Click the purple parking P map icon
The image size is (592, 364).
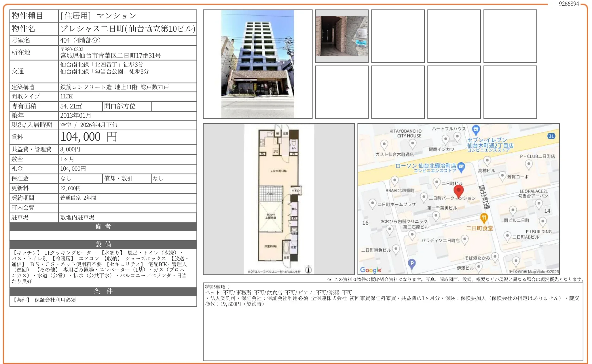point(412,263)
